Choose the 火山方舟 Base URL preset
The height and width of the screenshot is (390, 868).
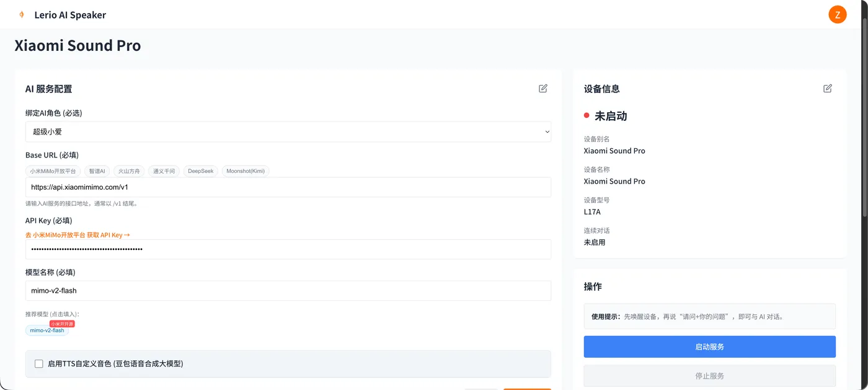pyautogui.click(x=129, y=171)
